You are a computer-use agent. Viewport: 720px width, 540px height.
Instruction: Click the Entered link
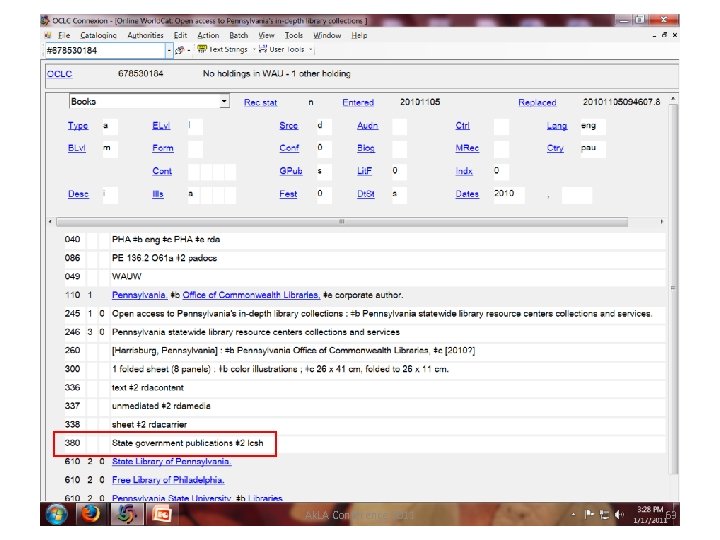358,102
